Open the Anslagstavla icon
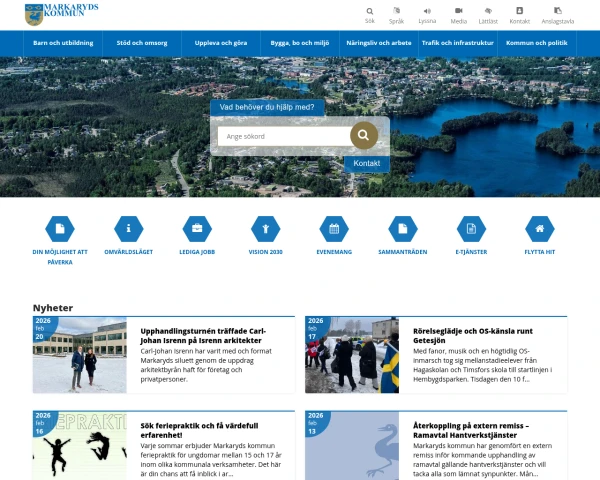Image resolution: width=600 pixels, height=480 pixels. [558, 11]
